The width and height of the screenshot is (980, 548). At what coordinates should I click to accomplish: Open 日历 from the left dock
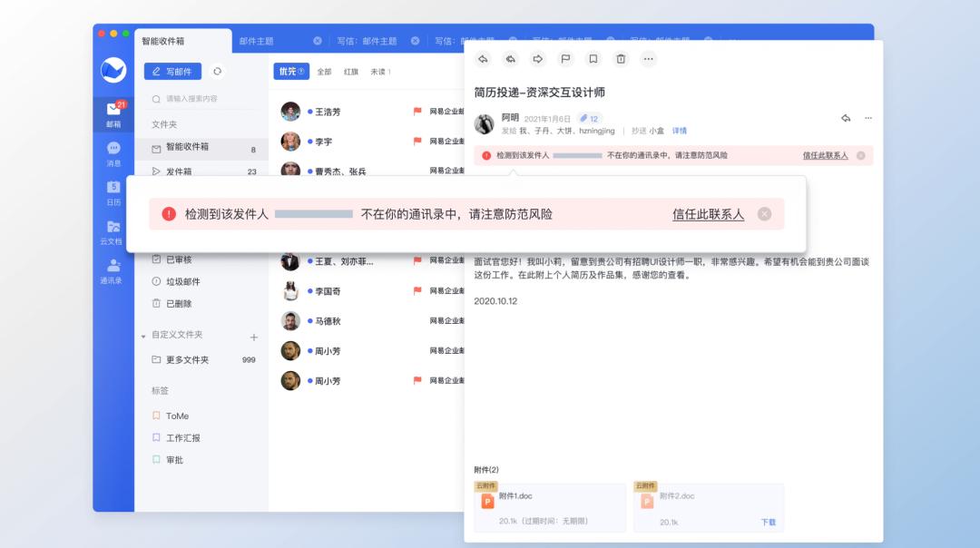113,193
